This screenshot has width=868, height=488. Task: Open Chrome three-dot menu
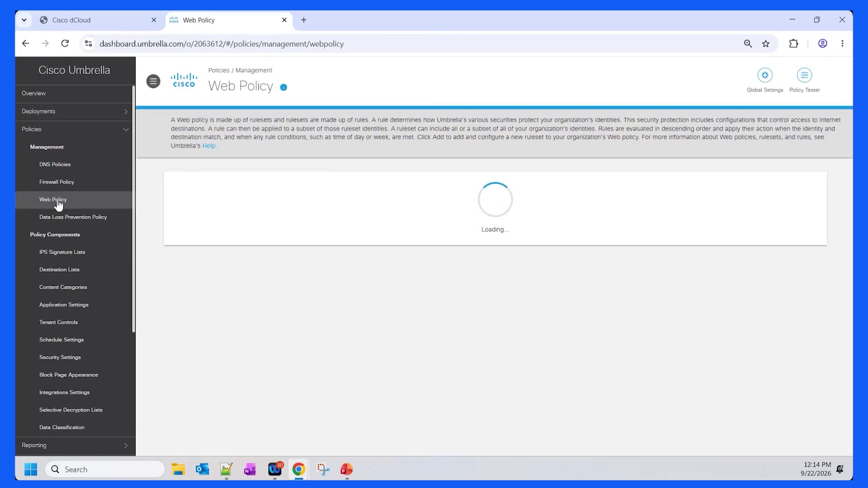pyautogui.click(x=842, y=44)
